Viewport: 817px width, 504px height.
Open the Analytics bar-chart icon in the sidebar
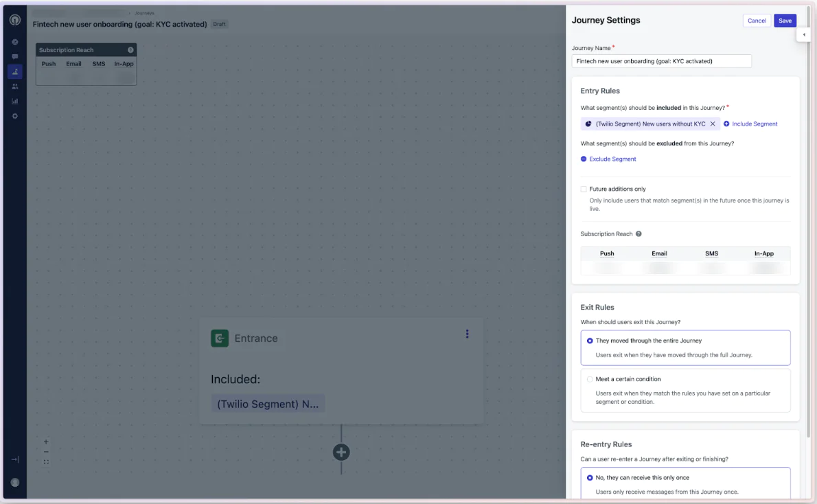(x=14, y=100)
